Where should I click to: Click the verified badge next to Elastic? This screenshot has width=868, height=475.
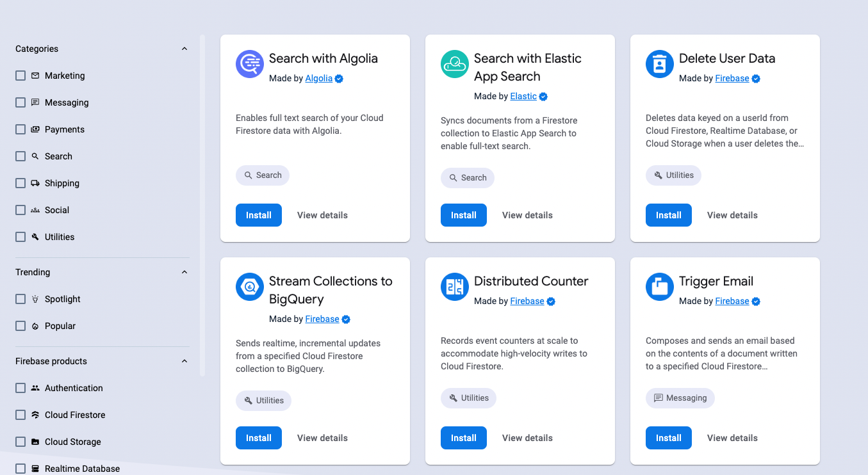click(x=543, y=97)
